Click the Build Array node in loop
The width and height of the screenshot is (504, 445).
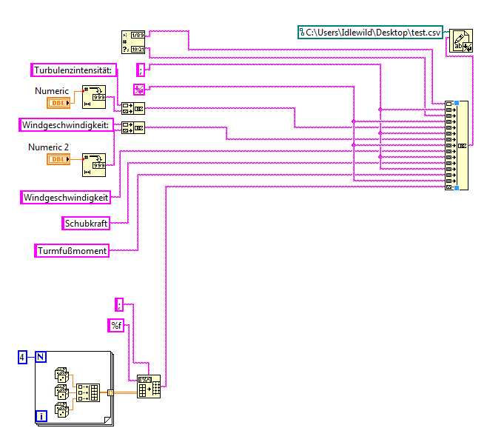coord(88,392)
